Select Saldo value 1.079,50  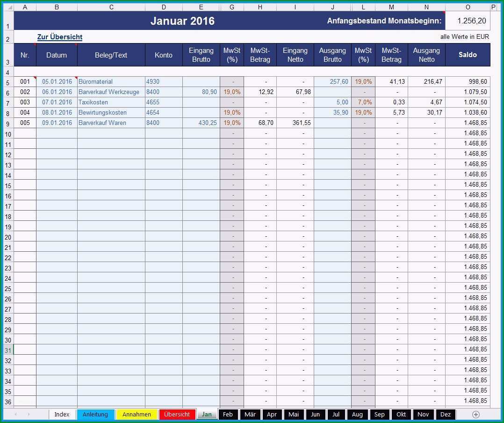point(468,92)
